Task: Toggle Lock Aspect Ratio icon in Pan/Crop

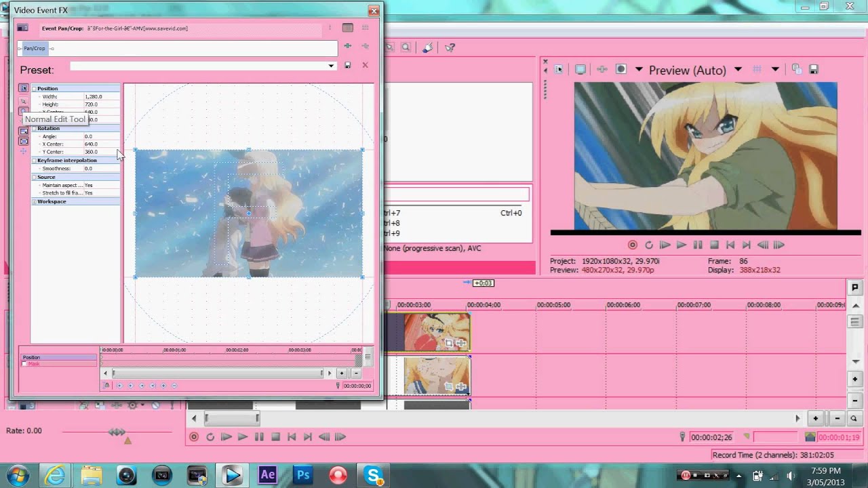Action: (x=23, y=131)
